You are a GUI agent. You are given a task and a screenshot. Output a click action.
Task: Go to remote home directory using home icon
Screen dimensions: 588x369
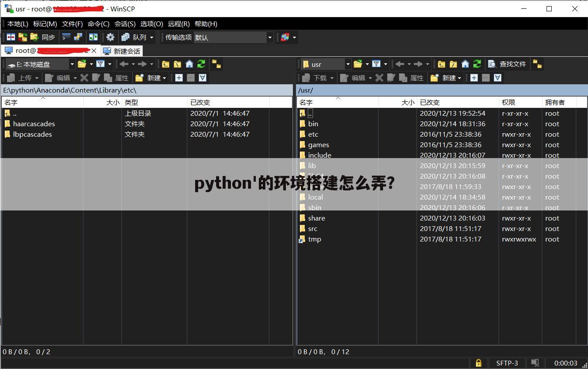click(464, 64)
